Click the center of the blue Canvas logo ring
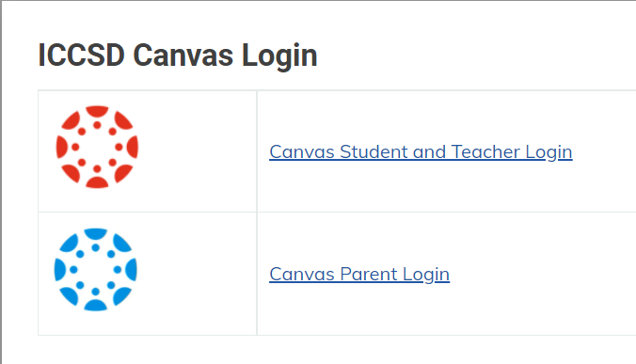 pyautogui.click(x=95, y=270)
